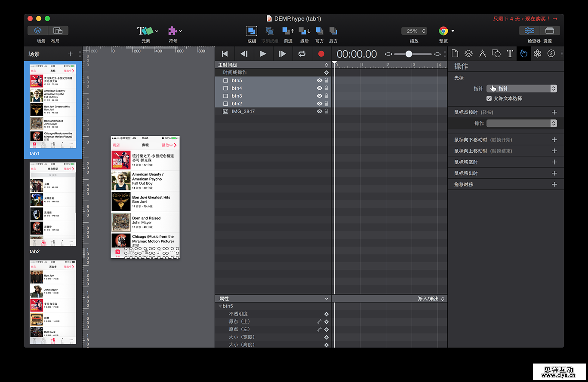
Task: Click the timeline zoom slider handle
Action: [409, 54]
